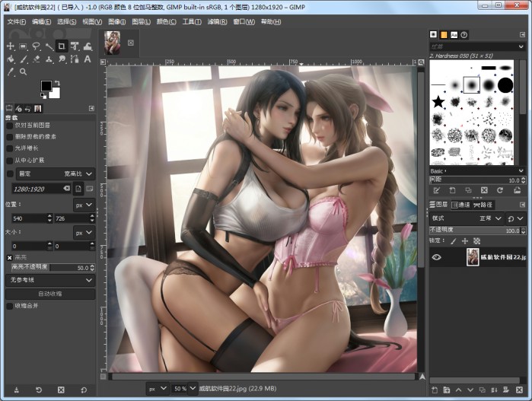Select the Zoom magnifier tool
Viewport: 532px width, 401px height.
tap(23, 72)
